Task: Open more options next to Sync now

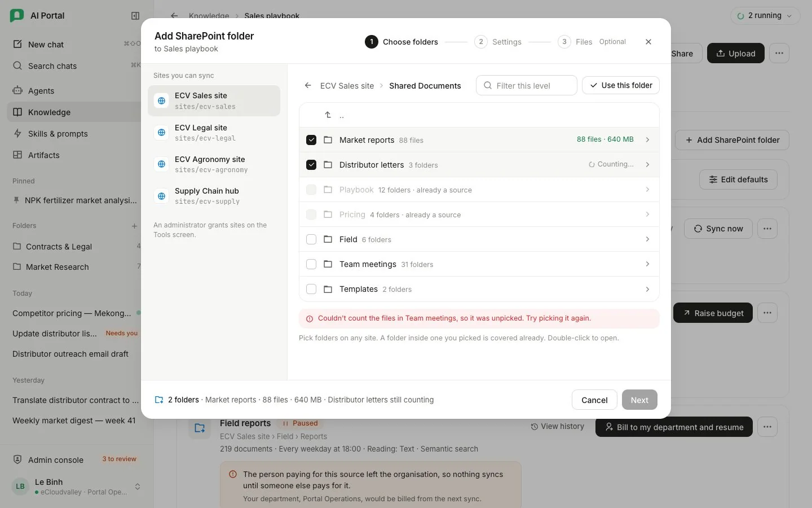Action: tap(767, 229)
